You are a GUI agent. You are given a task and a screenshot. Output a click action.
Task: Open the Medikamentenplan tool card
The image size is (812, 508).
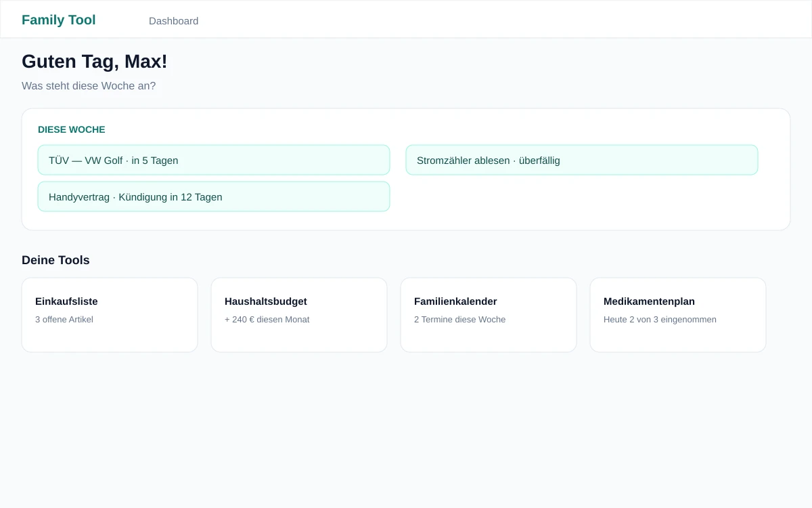point(678,315)
